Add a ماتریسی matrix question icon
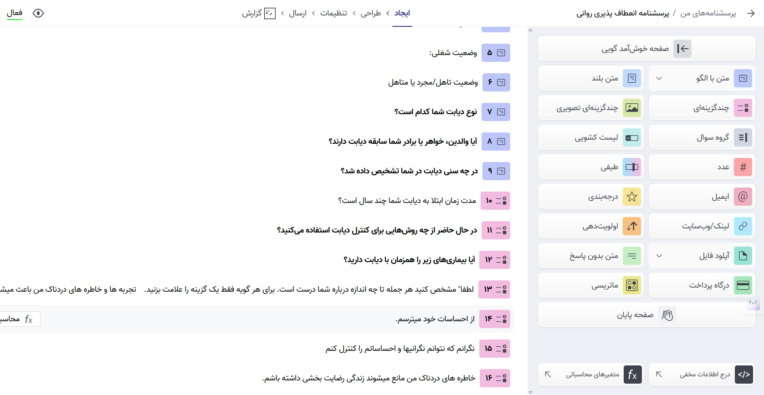The width and height of the screenshot is (764, 395). 632,285
